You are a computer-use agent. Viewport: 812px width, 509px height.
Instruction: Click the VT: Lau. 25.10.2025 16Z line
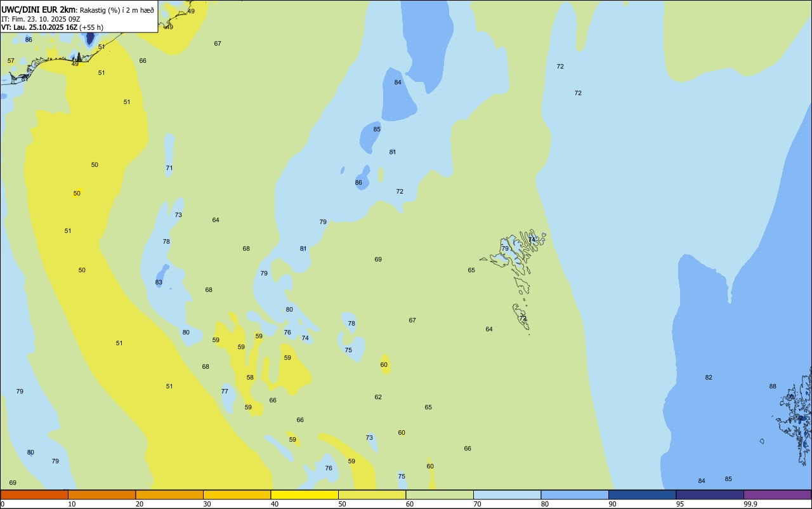pyautogui.click(x=52, y=27)
